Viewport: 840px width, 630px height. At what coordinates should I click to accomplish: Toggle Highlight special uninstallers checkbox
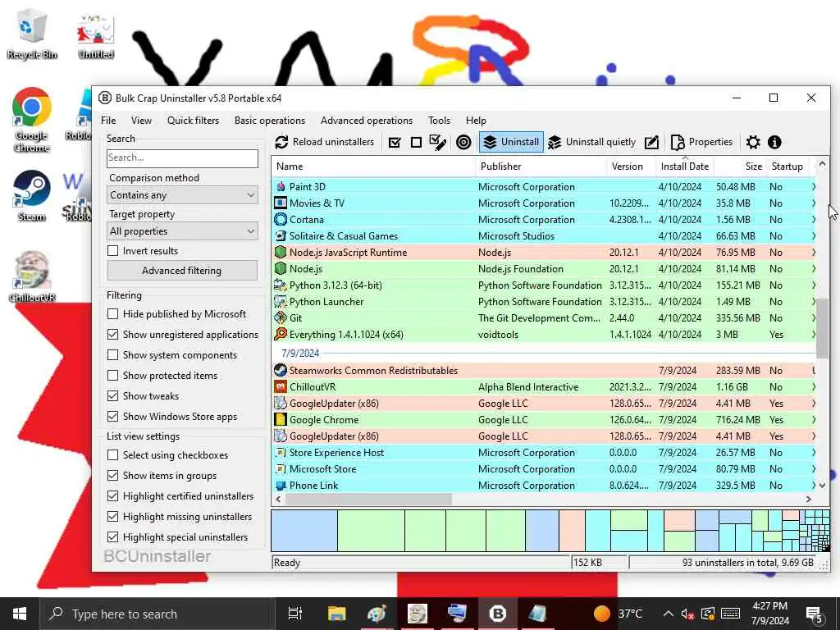click(x=112, y=536)
